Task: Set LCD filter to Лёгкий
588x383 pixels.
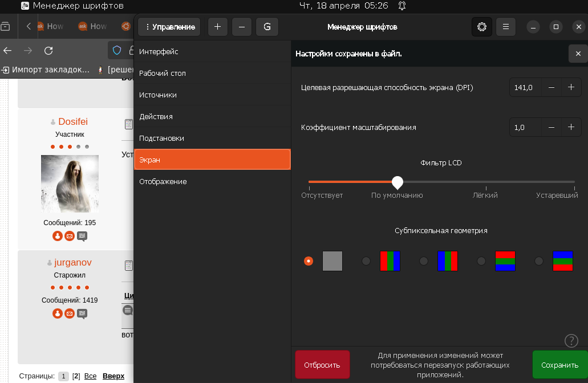Action: [485, 195]
